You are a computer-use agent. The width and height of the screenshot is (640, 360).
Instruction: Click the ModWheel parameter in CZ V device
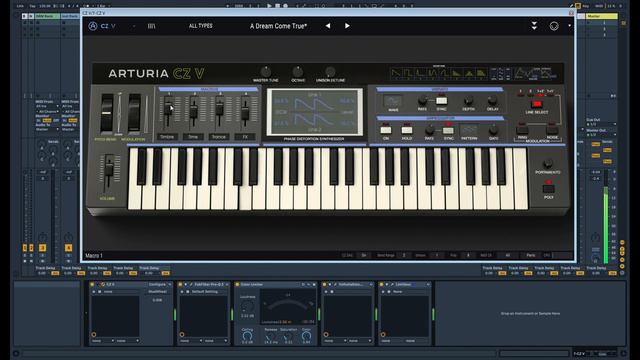point(157,292)
